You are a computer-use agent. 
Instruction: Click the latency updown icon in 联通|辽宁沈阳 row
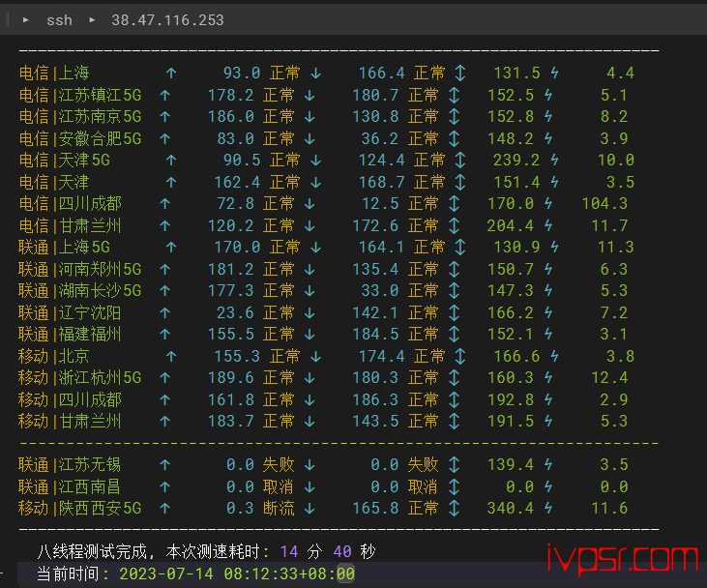click(454, 312)
